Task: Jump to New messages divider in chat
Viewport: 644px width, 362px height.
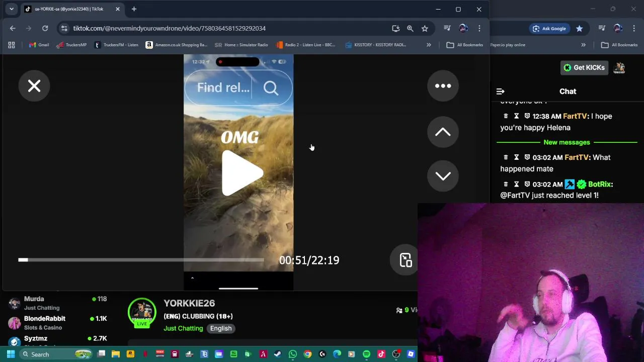Action: pos(567,142)
